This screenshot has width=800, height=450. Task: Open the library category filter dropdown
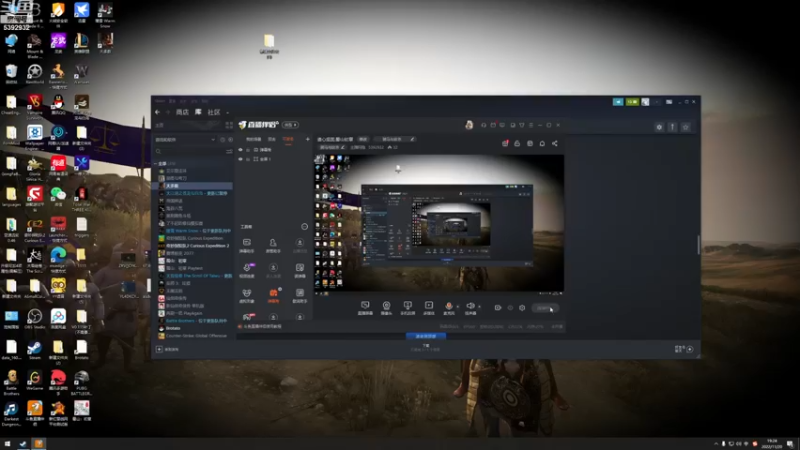tap(185, 139)
